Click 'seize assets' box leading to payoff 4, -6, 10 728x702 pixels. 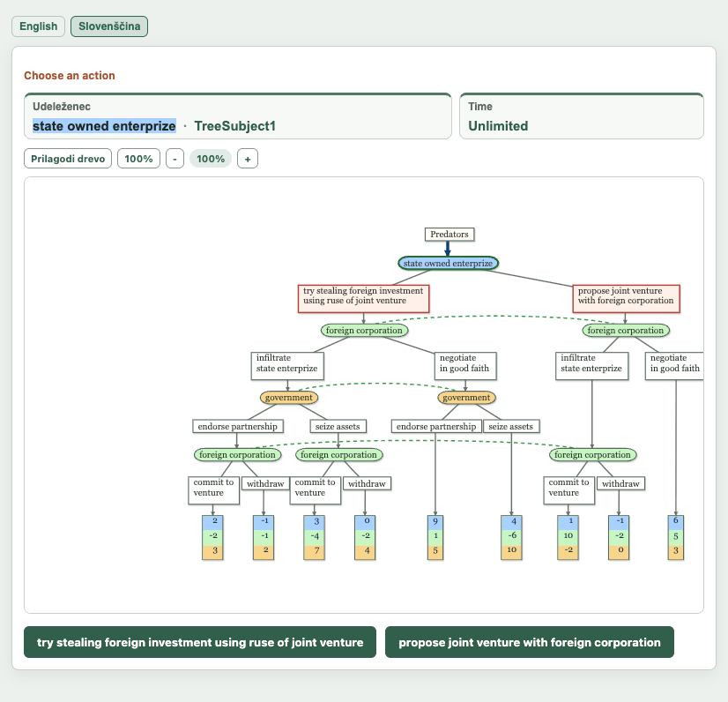tap(511, 426)
